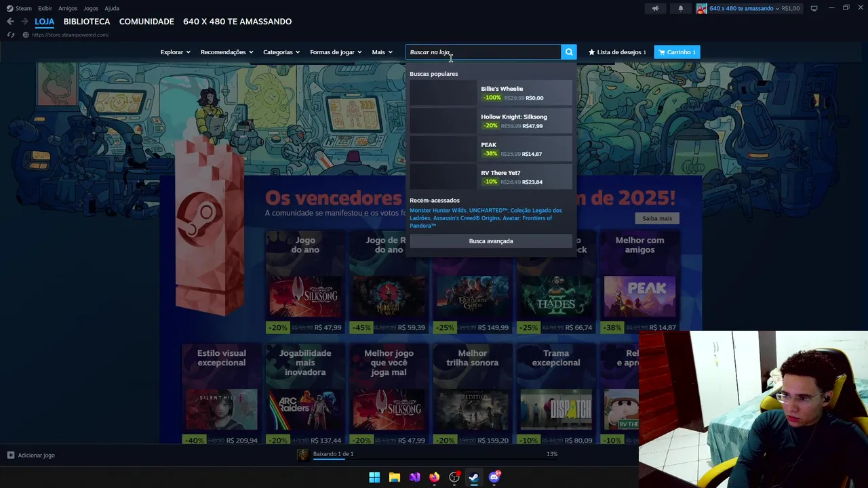Click the plus icon next to Adicionar jogo
The width and height of the screenshot is (868, 488).
(10, 455)
